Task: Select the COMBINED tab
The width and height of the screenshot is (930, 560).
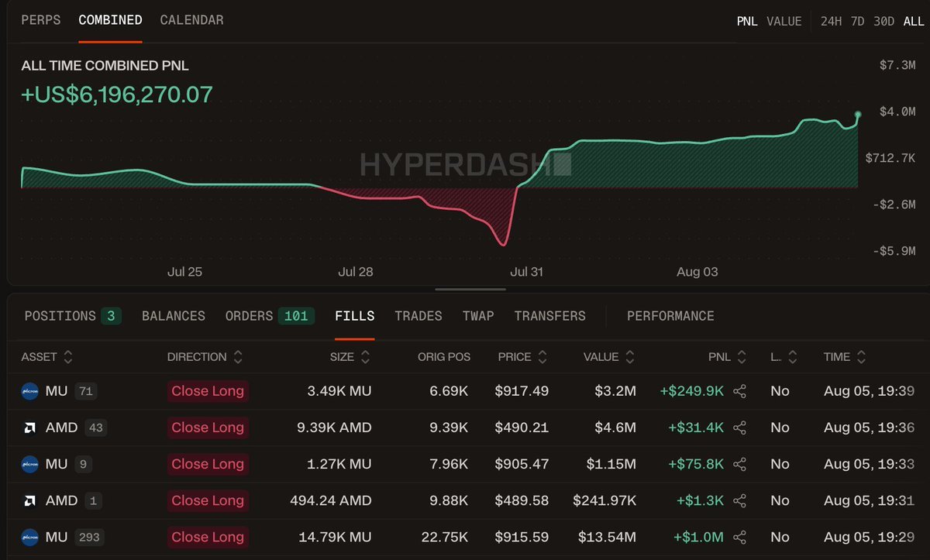Action: [110, 20]
